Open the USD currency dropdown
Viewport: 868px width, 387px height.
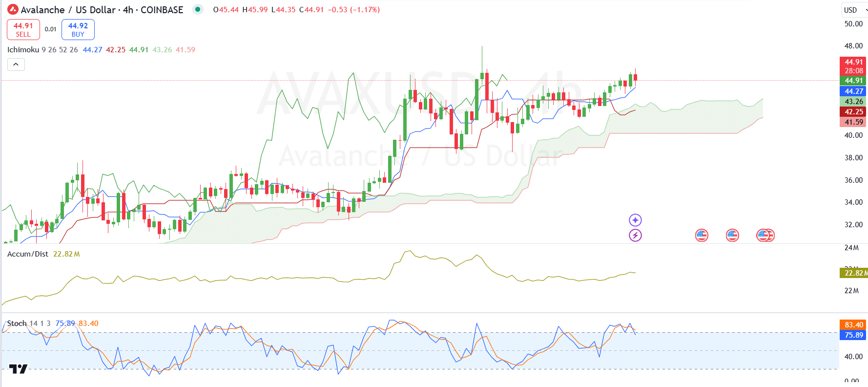pos(854,10)
